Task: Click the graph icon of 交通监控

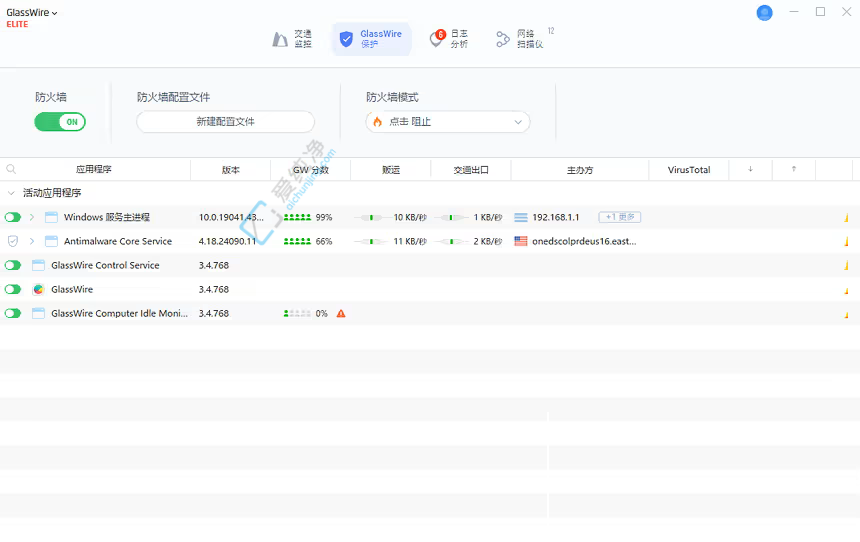Action: pos(280,39)
